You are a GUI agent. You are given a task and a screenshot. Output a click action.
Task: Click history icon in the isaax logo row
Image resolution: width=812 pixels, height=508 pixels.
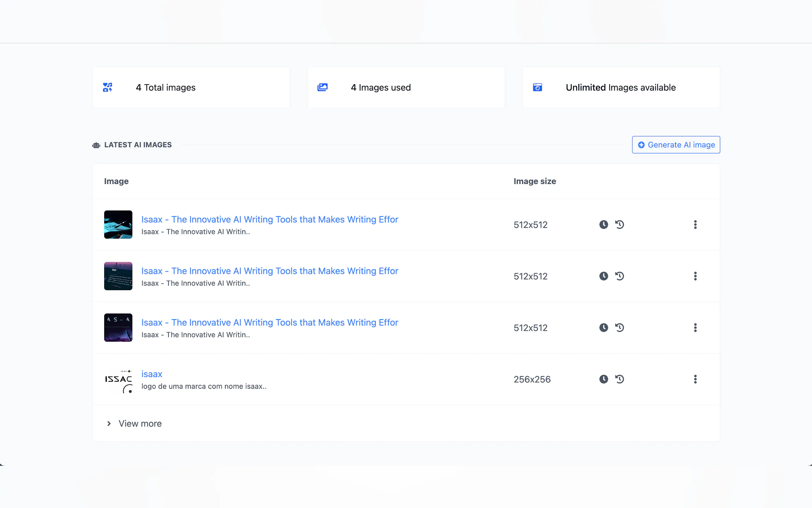[619, 379]
